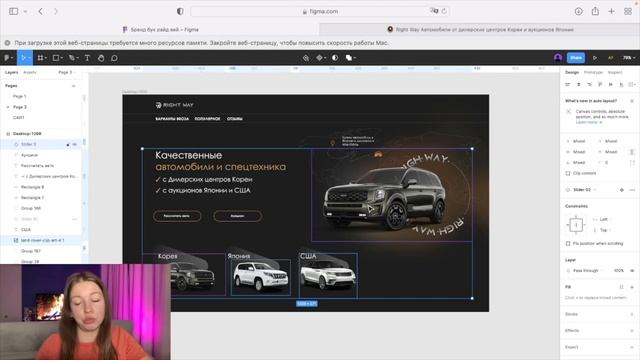Click Safari Downloads icon

click(x=578, y=11)
